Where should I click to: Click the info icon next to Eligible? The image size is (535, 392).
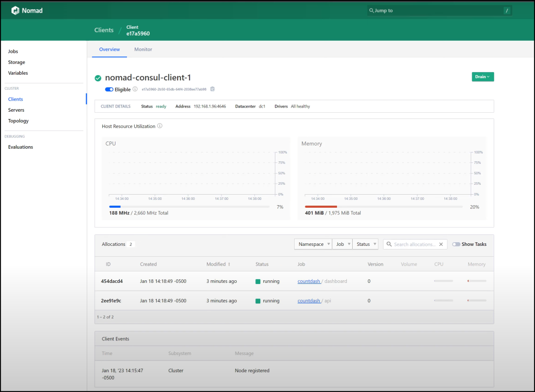[135, 89]
